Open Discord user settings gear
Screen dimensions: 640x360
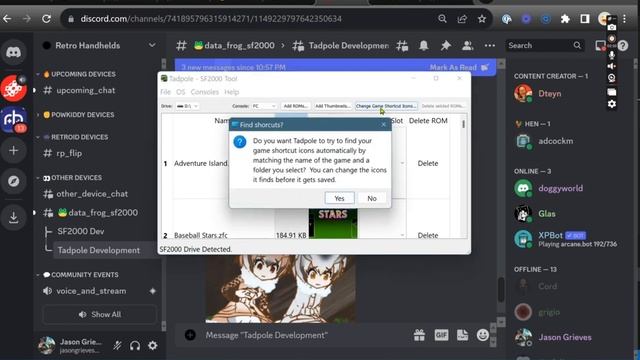[153, 346]
